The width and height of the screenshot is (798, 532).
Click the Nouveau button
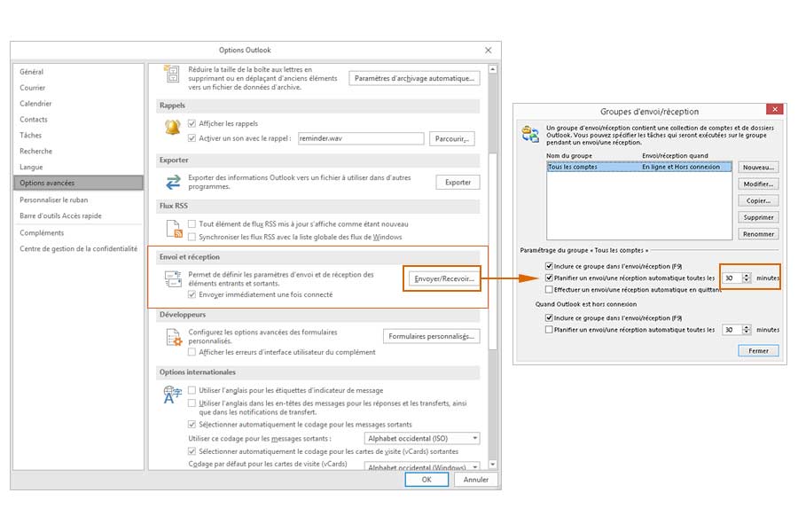(x=758, y=167)
